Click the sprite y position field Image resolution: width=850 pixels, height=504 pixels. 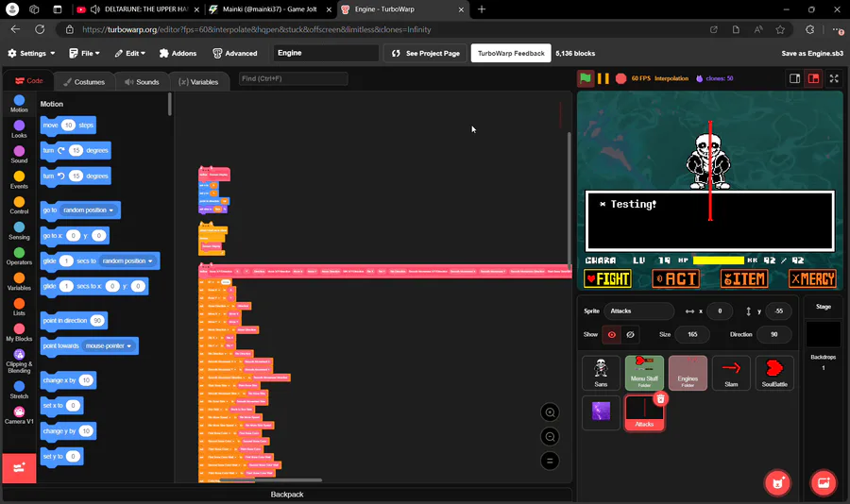point(778,311)
